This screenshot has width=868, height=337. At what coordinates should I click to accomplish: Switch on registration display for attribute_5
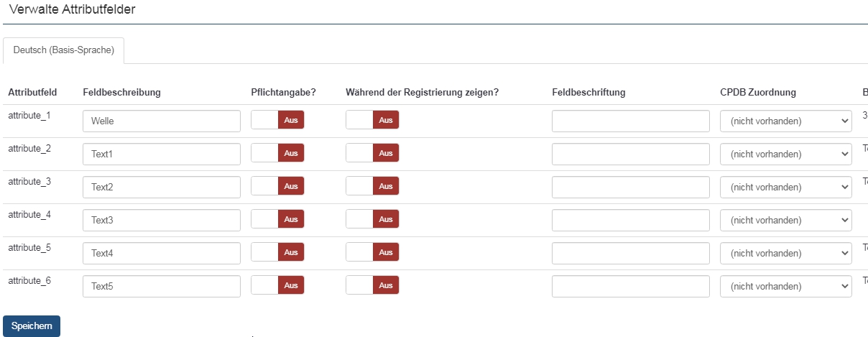click(x=372, y=252)
